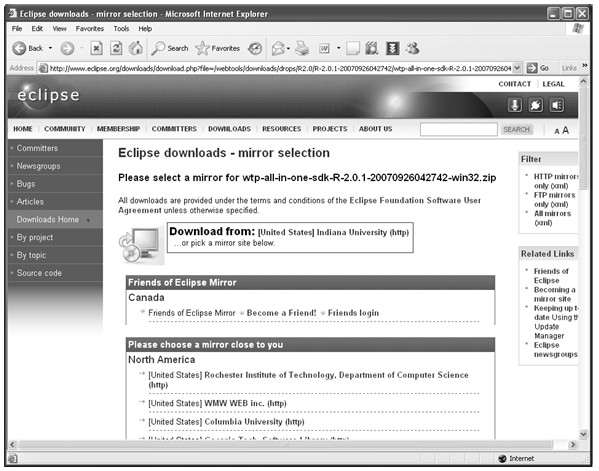Open the File menu
The width and height of the screenshot is (599, 471).
(x=17, y=29)
